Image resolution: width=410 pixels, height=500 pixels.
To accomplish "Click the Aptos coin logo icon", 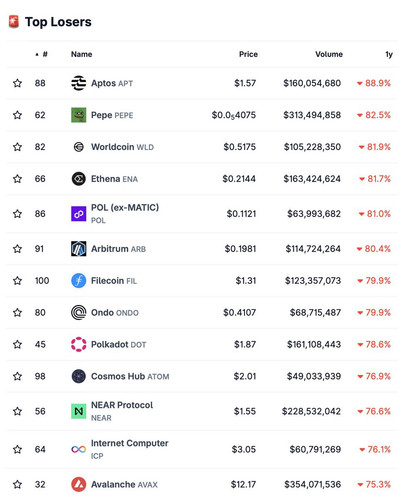I will pos(79,83).
